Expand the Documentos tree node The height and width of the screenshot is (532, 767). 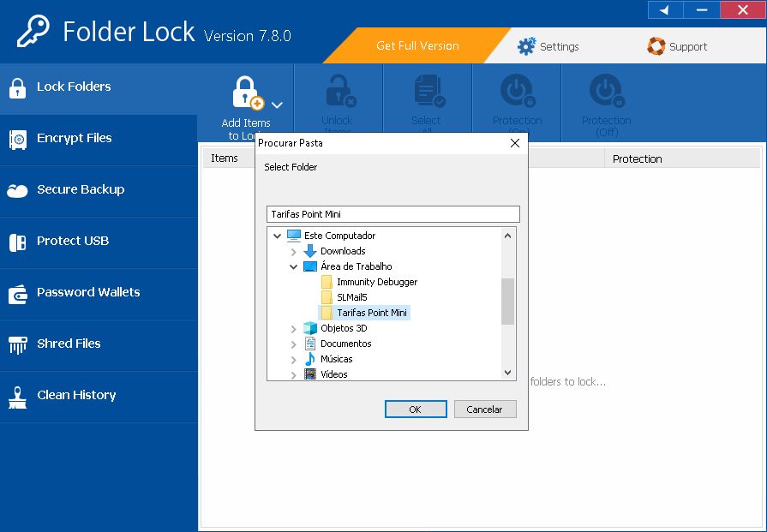click(294, 344)
